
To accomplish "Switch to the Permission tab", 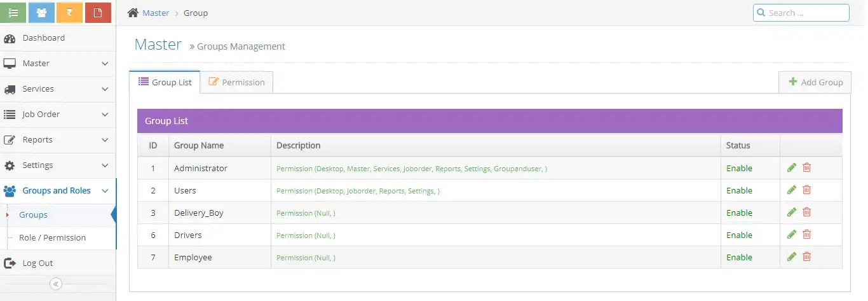I will coord(237,82).
